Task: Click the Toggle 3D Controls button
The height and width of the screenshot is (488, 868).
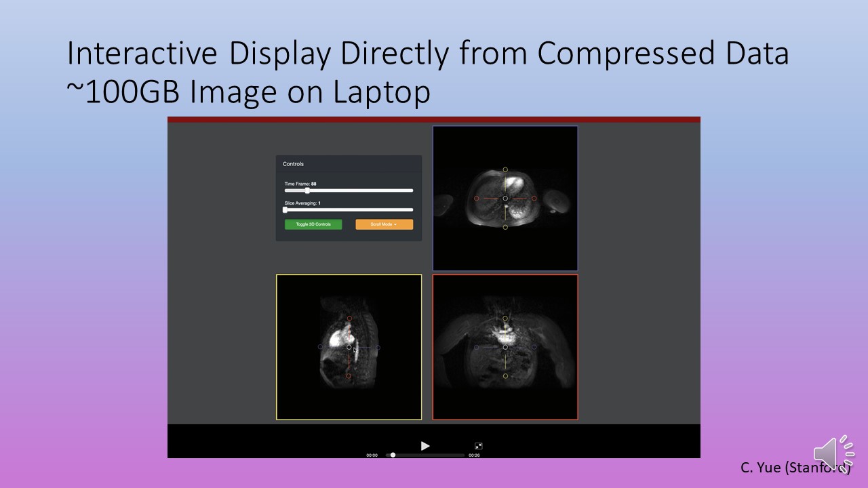Action: (313, 224)
